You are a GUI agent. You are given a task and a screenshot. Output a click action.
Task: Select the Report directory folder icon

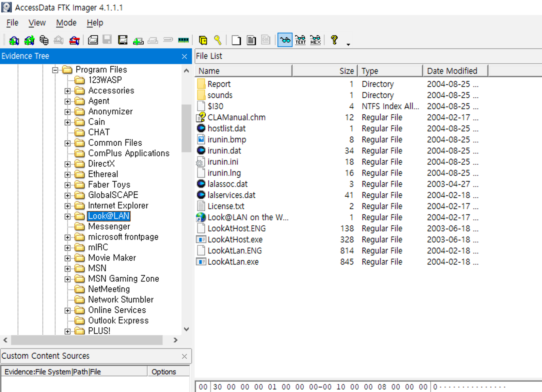pyautogui.click(x=201, y=84)
